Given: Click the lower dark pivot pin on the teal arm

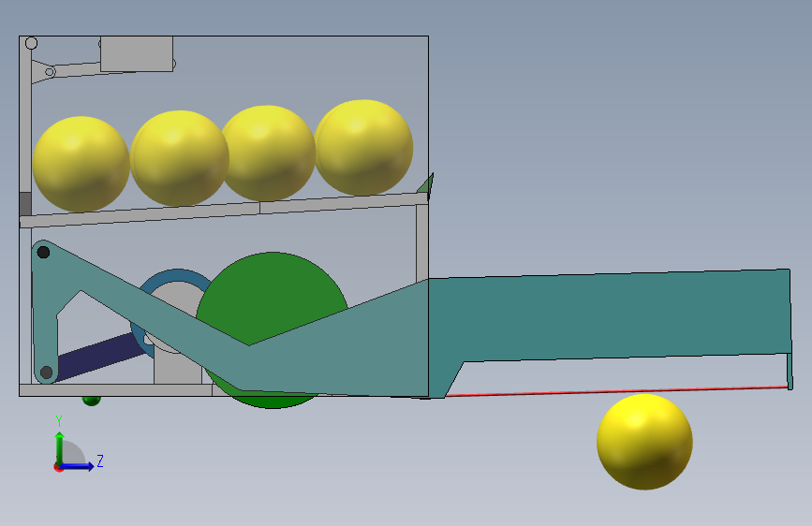Looking at the screenshot, I should (46, 372).
